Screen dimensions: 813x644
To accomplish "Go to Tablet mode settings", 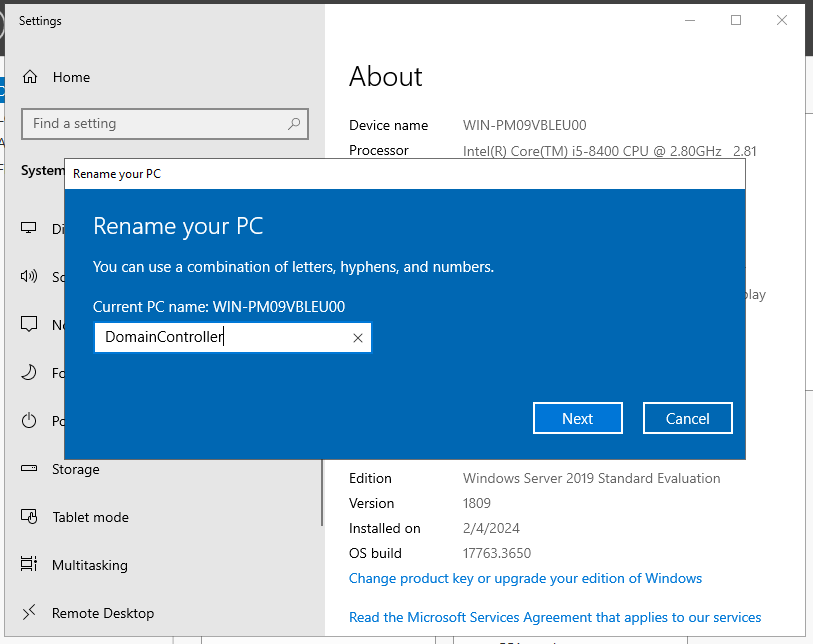I will (x=90, y=517).
